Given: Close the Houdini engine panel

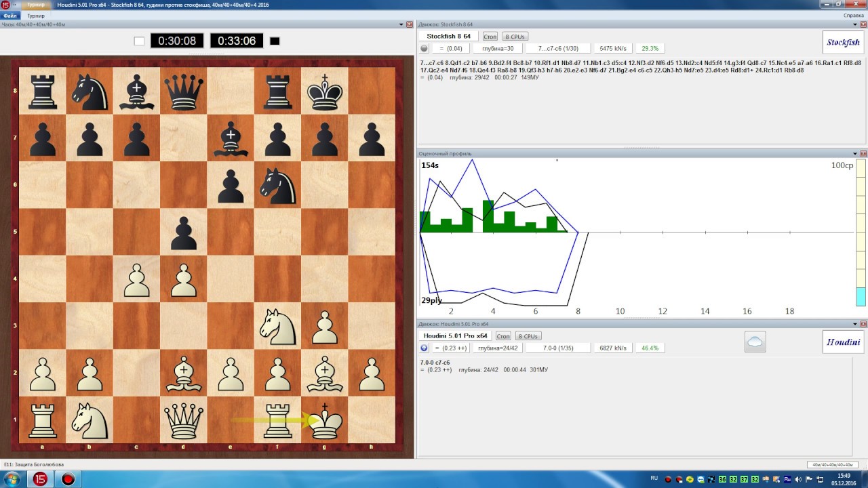Looking at the screenshot, I should click(863, 324).
